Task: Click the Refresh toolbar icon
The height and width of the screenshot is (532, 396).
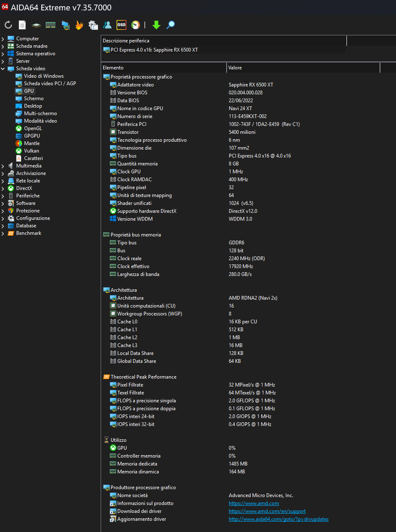Action: (8, 25)
